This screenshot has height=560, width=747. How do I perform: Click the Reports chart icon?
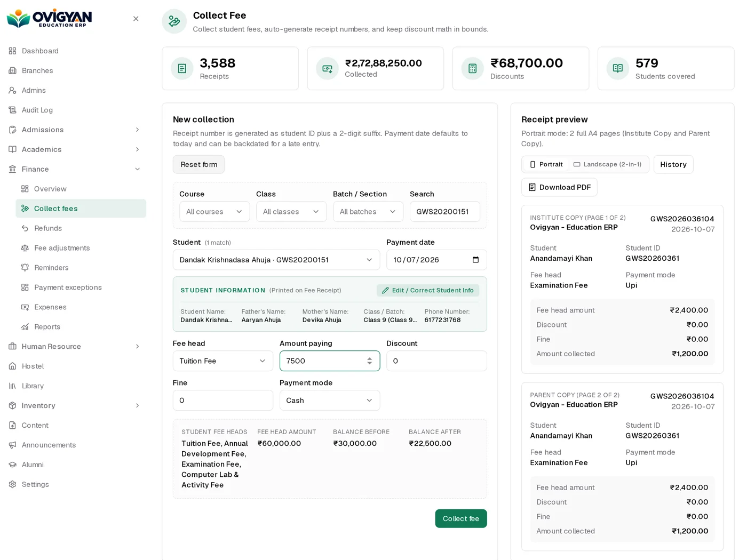pyautogui.click(x=25, y=327)
